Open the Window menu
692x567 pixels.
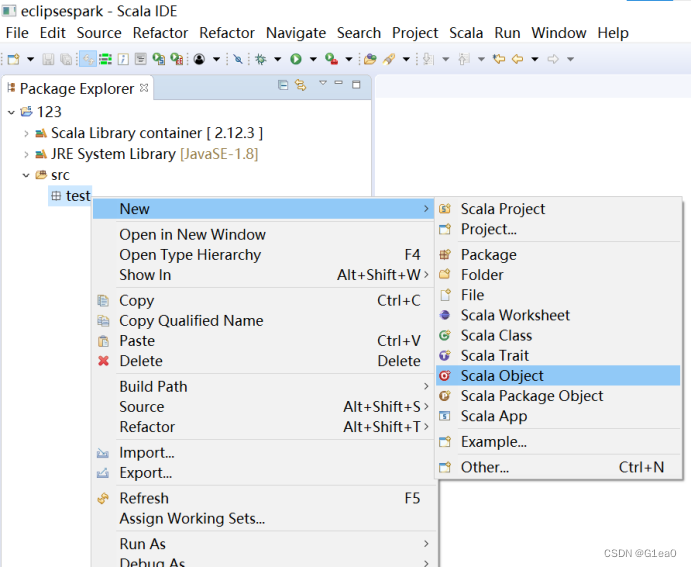[x=559, y=33]
